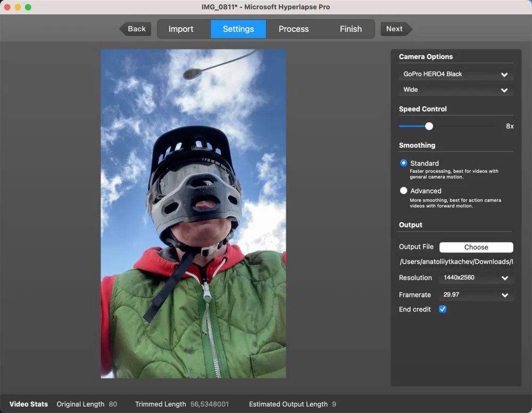The image size is (532, 413).
Task: Switch to the Process tab
Action: [x=293, y=29]
